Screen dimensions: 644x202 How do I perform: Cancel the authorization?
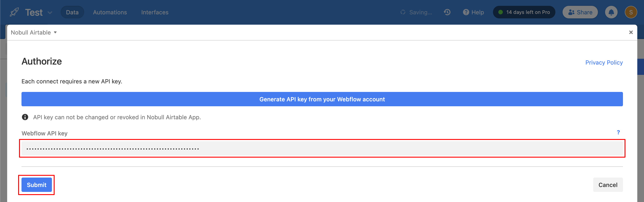point(608,185)
